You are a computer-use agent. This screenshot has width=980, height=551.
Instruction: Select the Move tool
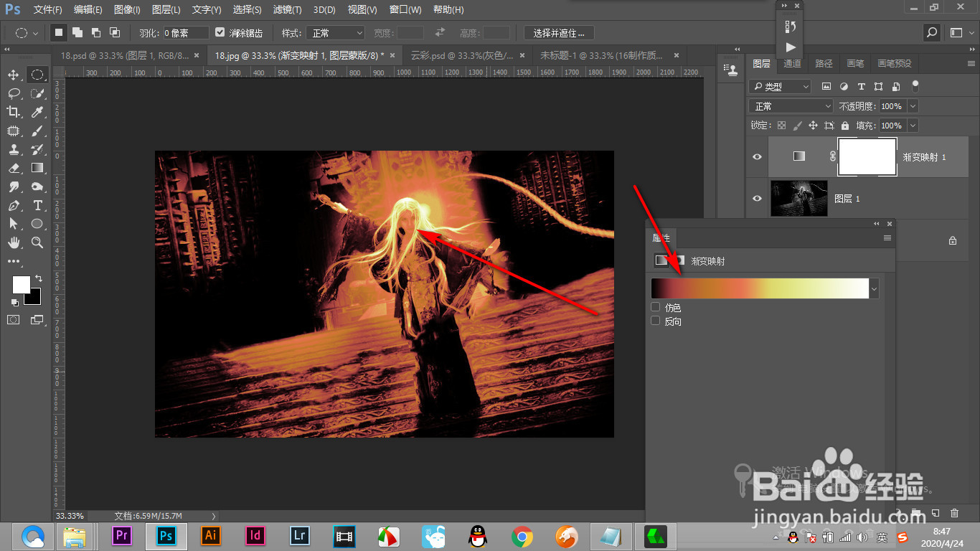[14, 75]
